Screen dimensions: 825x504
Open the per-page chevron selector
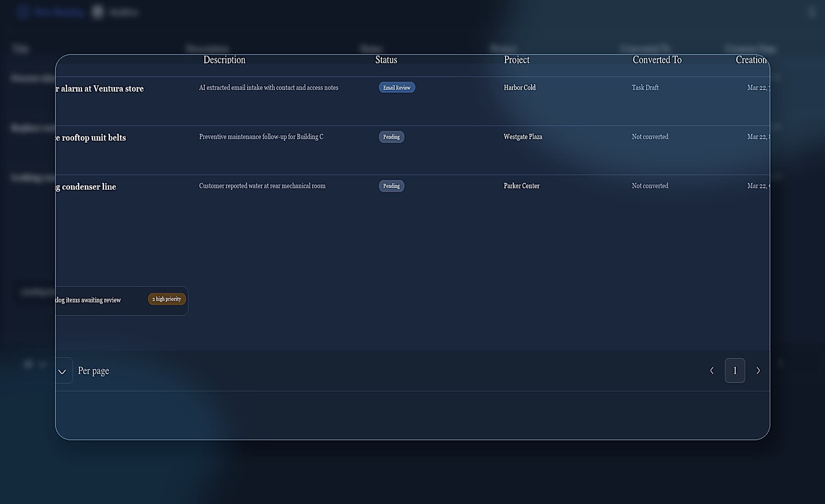point(63,371)
